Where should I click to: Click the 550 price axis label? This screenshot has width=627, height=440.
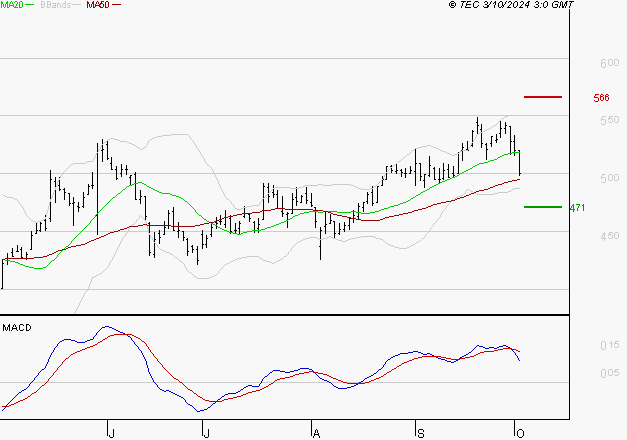pos(610,120)
